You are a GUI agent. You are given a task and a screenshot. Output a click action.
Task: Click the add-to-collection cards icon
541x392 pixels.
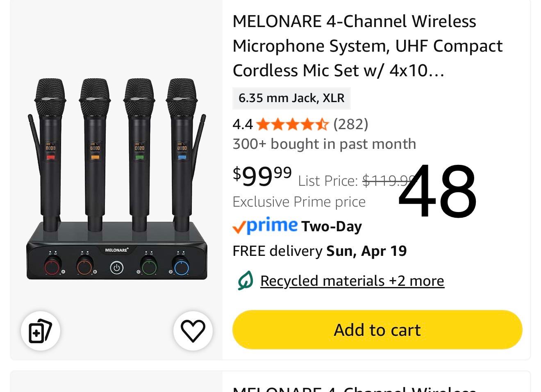pyautogui.click(x=40, y=330)
